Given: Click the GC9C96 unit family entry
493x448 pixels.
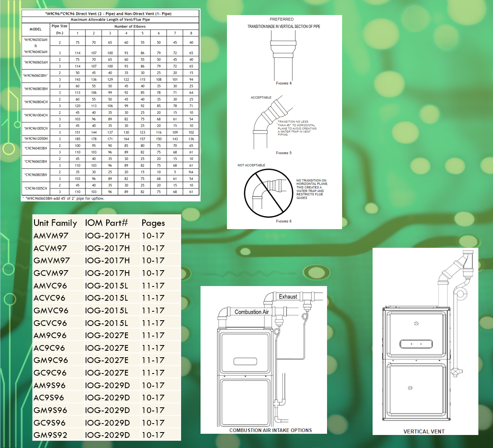Looking at the screenshot, I should [x=50, y=373].
